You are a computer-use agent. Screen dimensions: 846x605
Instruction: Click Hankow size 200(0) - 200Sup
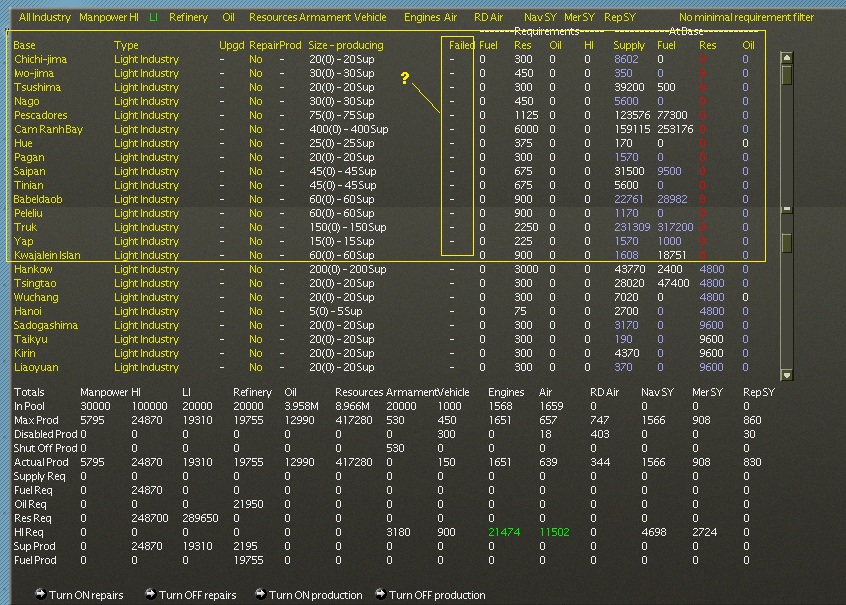click(x=347, y=269)
